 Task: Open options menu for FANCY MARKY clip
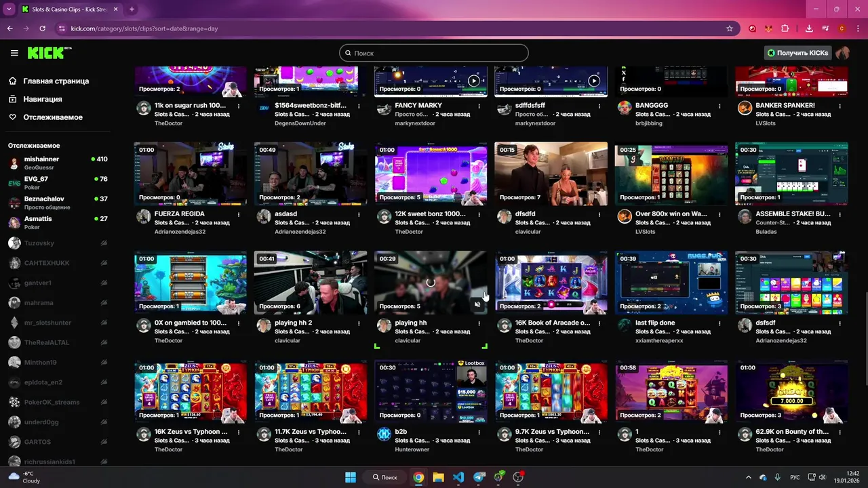click(x=479, y=106)
